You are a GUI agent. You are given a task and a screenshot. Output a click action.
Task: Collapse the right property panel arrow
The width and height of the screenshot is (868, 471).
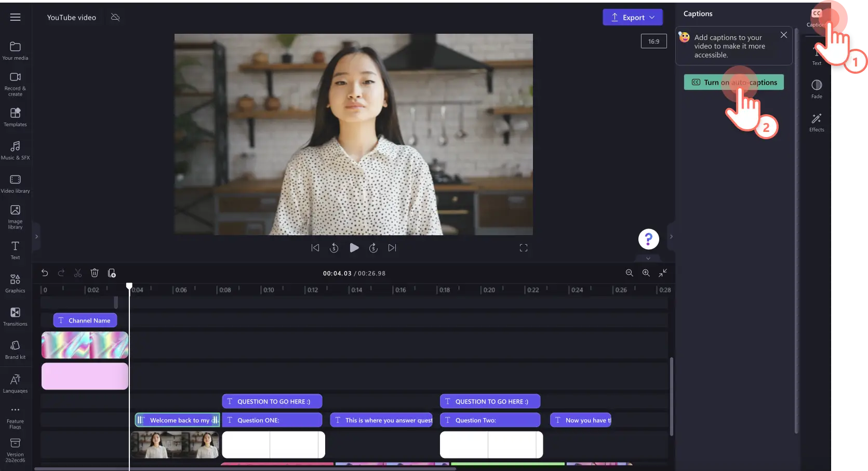[x=671, y=236]
